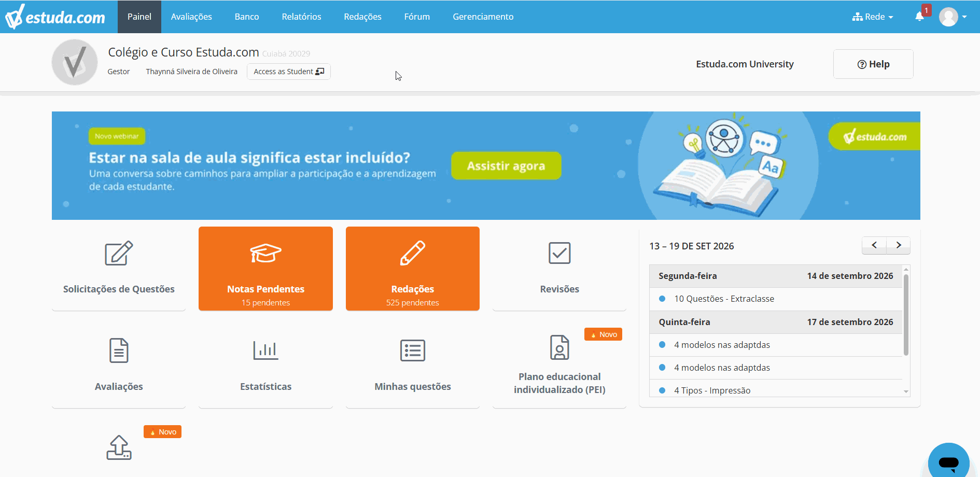980x477 pixels.
Task: Click Plano educacional individualizado (PEI) label
Action: coord(559,383)
